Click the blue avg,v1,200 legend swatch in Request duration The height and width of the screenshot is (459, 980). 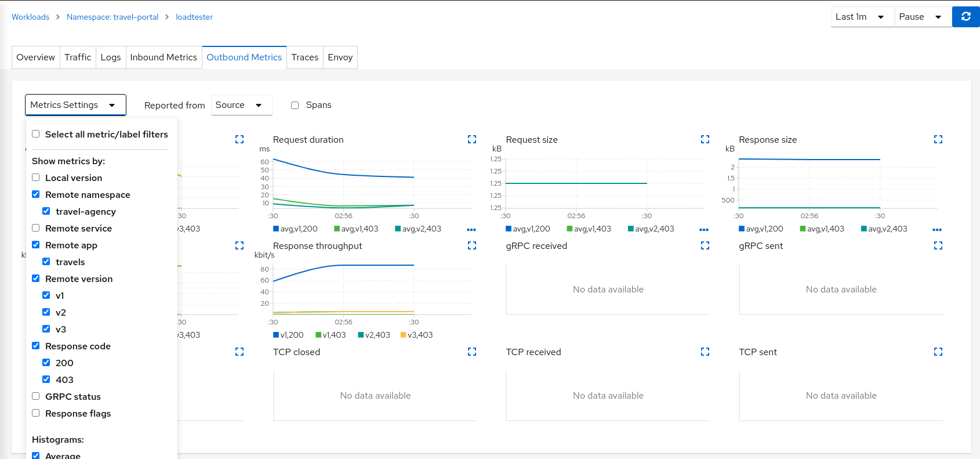tap(276, 229)
